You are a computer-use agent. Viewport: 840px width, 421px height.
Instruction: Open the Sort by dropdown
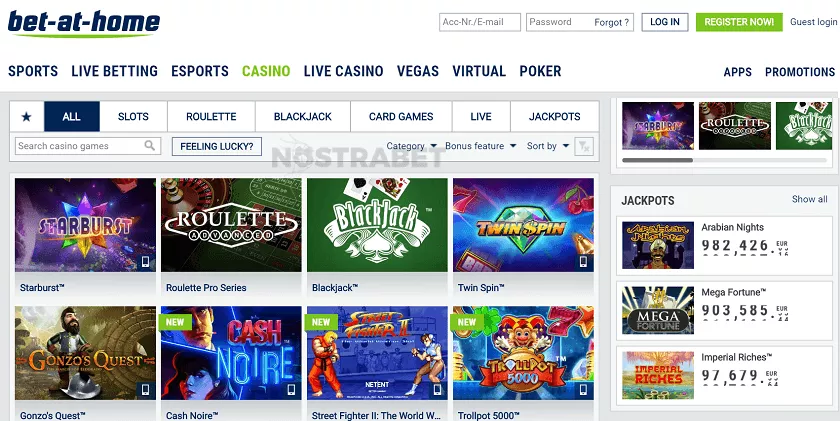point(548,146)
